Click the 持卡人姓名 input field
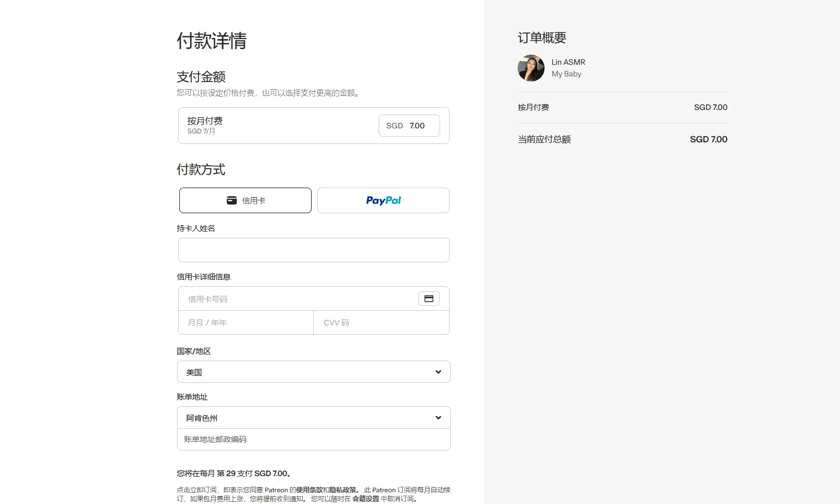Image resolution: width=840 pixels, height=504 pixels. click(x=313, y=250)
